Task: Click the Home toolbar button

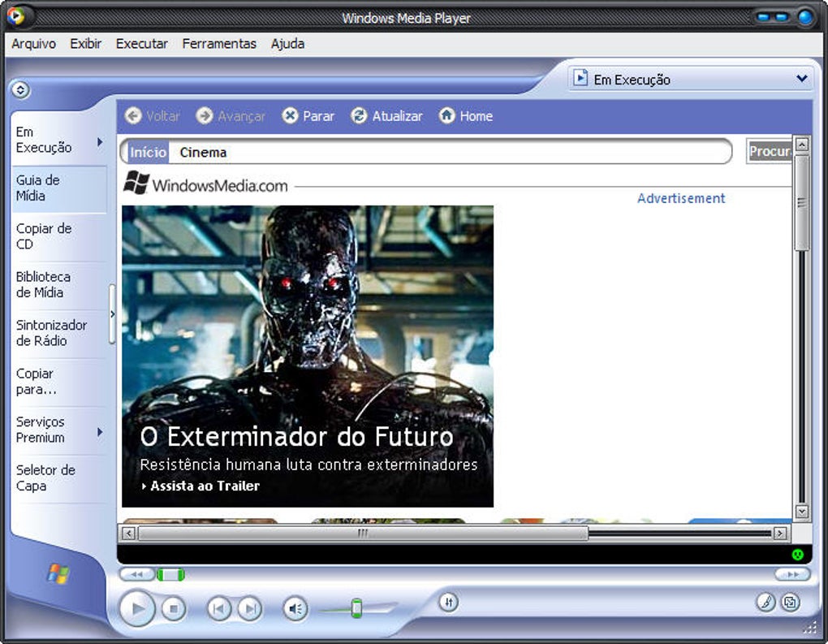Action: (x=466, y=115)
